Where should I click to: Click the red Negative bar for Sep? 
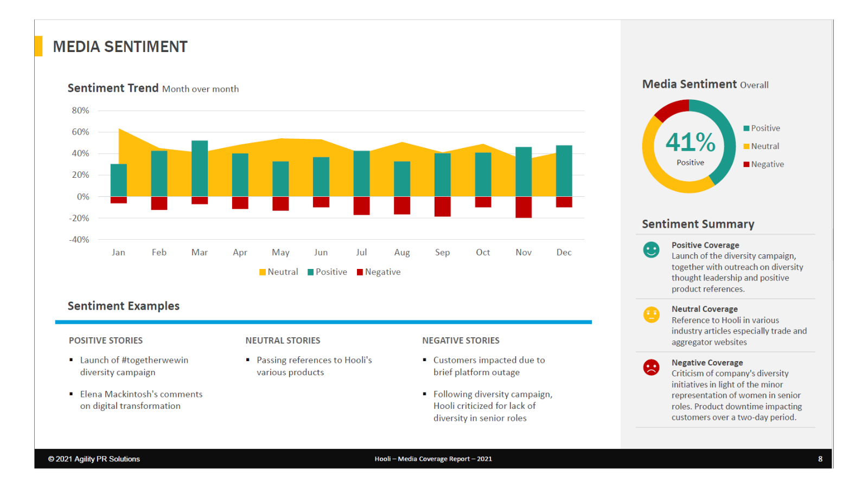coord(443,207)
